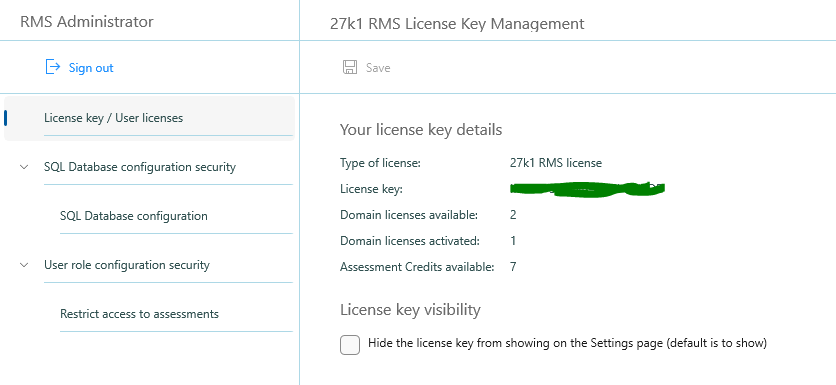
Task: Open License key / User licenses page
Action: click(x=149, y=118)
